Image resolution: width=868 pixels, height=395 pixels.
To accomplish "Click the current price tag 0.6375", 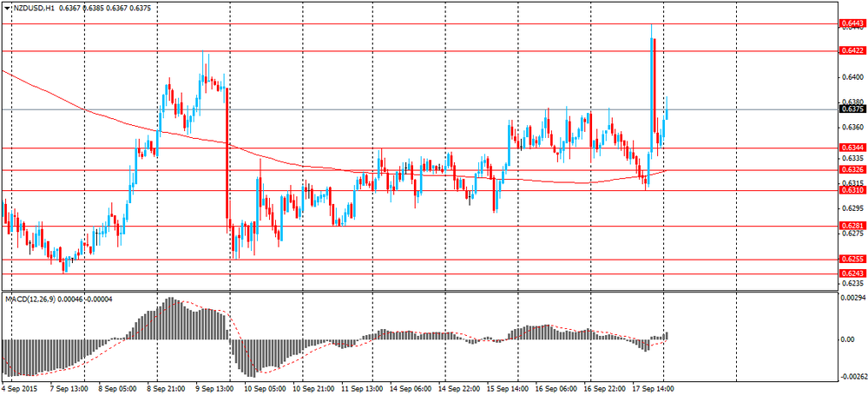I will (852, 109).
